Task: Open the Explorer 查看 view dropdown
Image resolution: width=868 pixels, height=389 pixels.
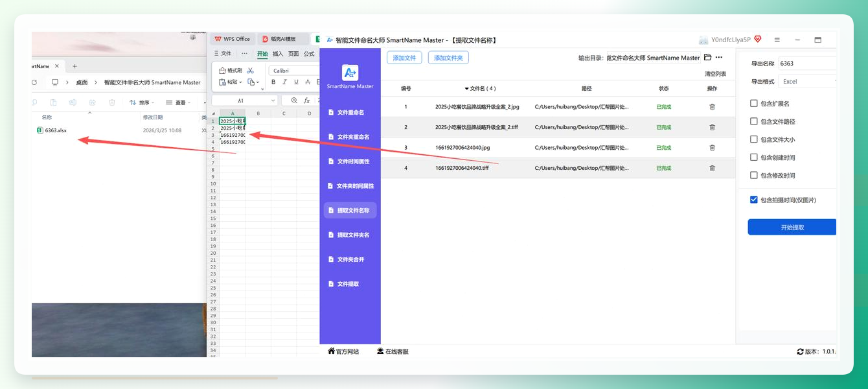Action: click(x=178, y=102)
